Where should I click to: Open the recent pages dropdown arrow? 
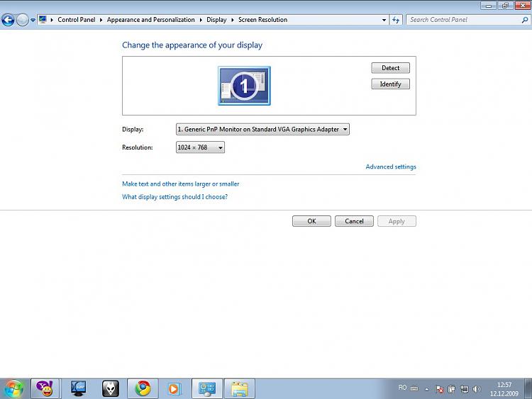pos(33,20)
